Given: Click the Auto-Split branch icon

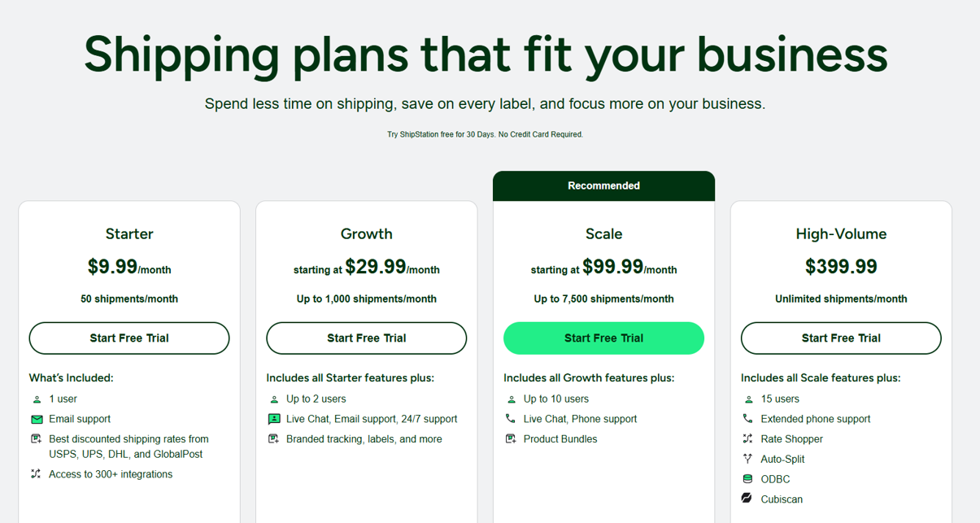Looking at the screenshot, I should click(748, 459).
